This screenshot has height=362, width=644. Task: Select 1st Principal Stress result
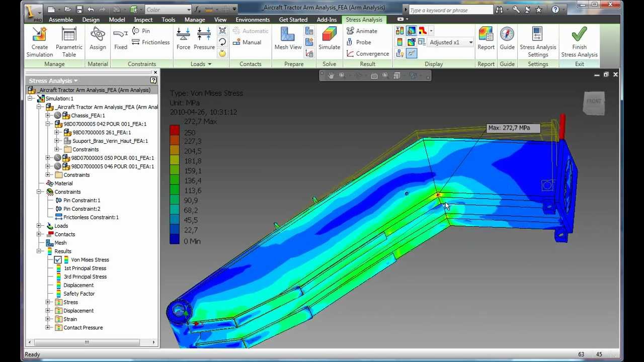coord(85,268)
